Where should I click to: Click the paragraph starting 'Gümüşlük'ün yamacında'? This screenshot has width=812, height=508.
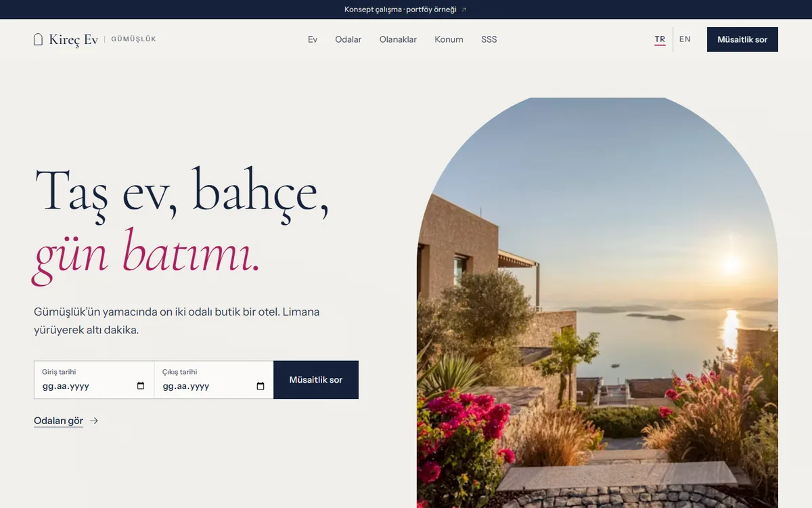(x=177, y=321)
